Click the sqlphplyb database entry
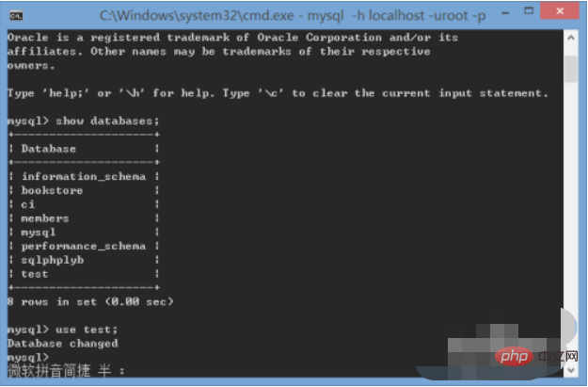 53,260
